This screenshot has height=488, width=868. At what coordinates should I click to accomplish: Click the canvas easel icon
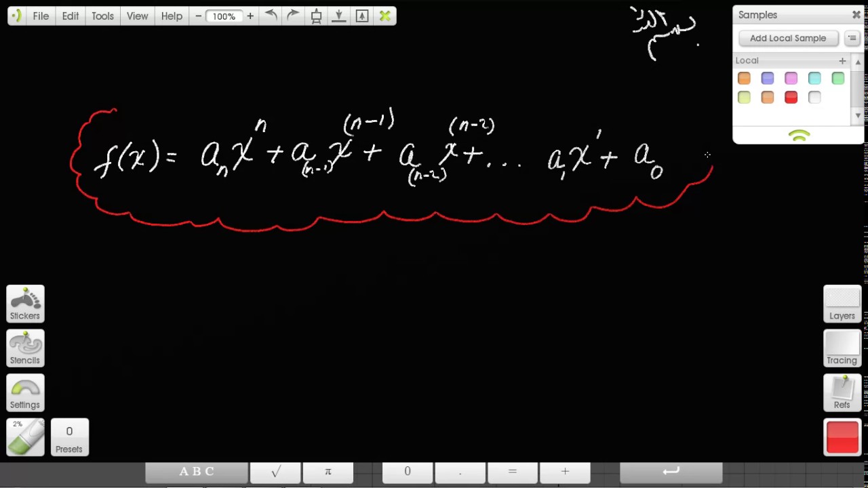(x=316, y=16)
